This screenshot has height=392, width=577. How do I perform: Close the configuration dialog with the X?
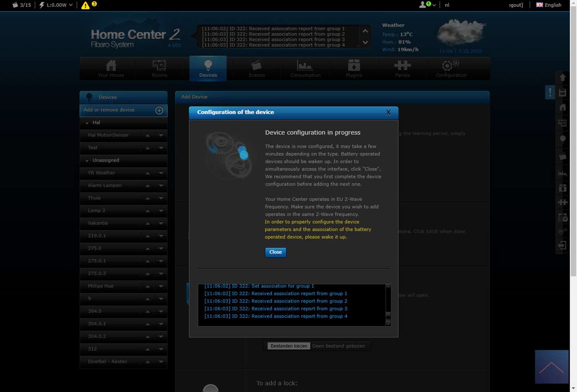pos(388,112)
